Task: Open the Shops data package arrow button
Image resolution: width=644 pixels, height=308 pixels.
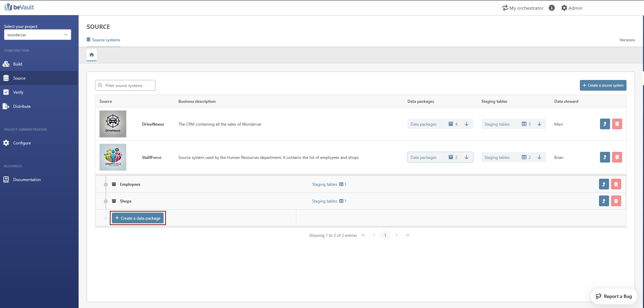Action: tap(604, 201)
